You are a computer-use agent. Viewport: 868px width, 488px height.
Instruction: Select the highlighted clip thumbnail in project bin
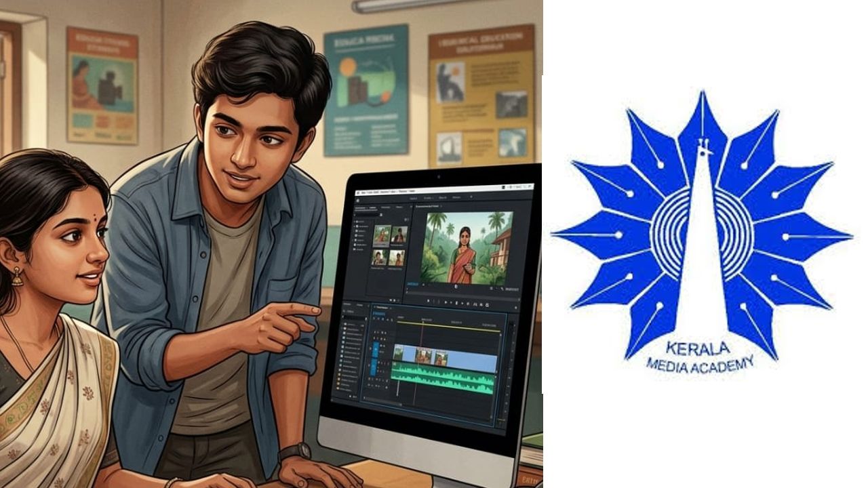pyautogui.click(x=382, y=235)
